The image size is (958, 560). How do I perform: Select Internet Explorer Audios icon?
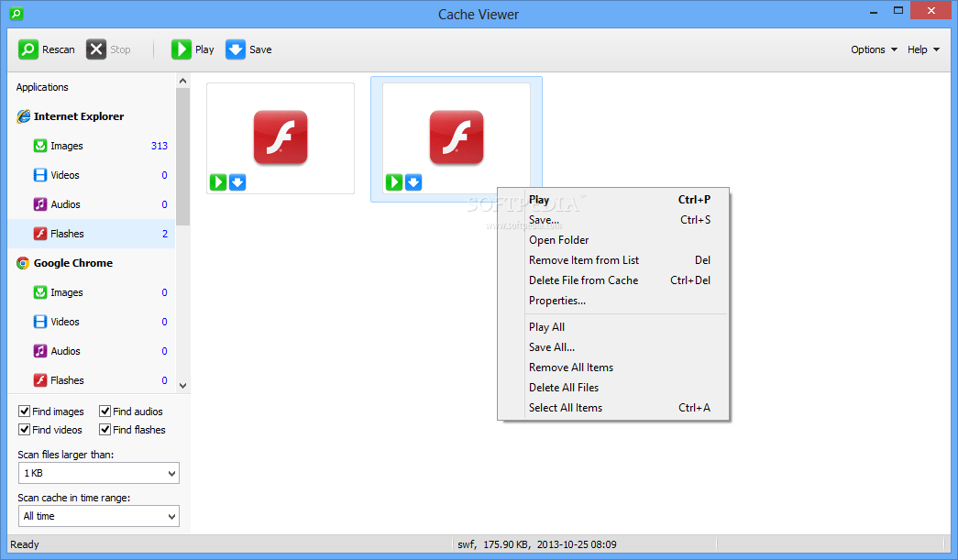click(40, 204)
